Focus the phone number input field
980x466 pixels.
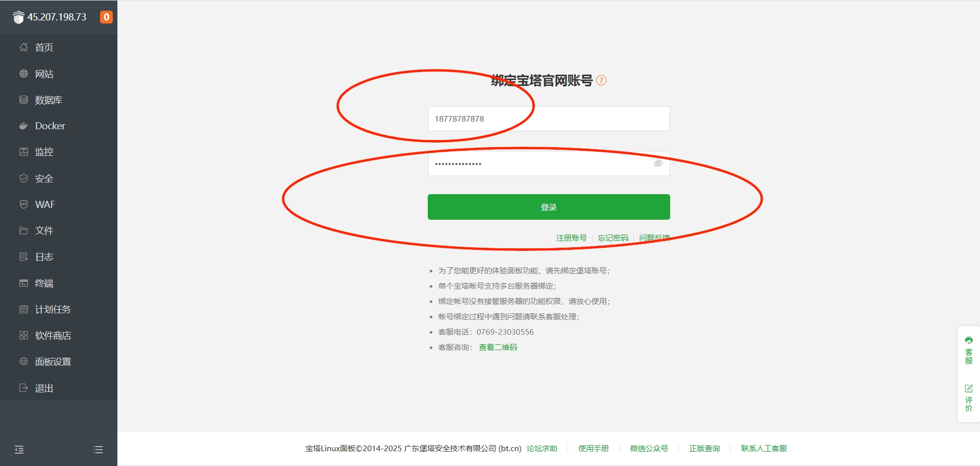click(549, 119)
